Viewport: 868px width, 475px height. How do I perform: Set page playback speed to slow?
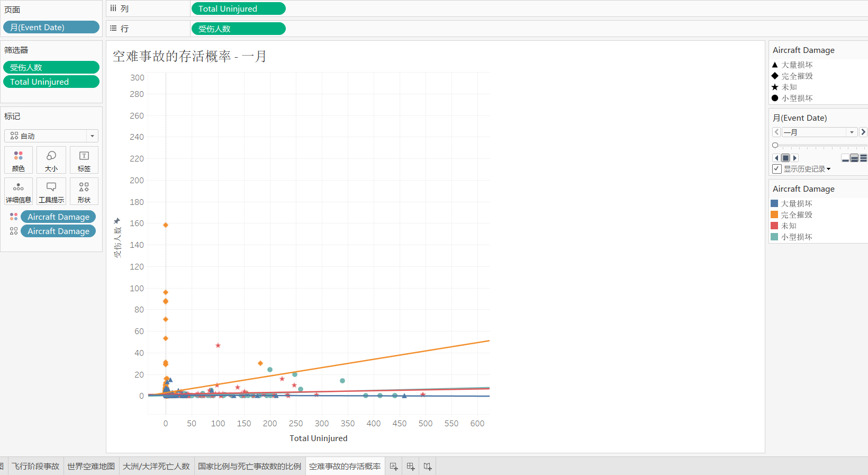845,158
